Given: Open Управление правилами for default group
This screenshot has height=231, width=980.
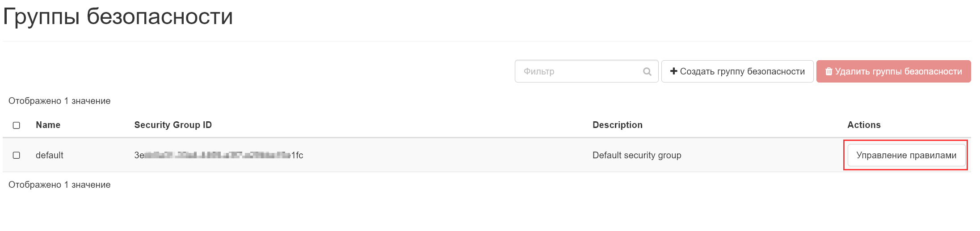Looking at the screenshot, I should 906,155.
